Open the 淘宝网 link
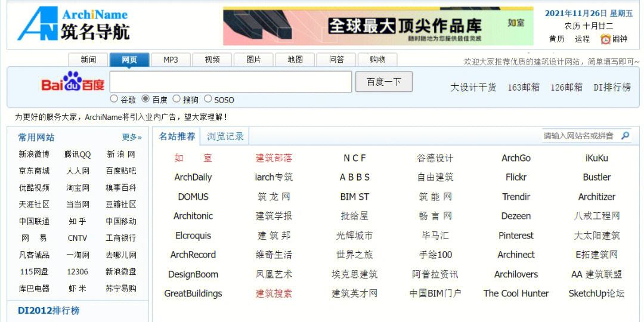Screen dimensions: 644x322 [x=78, y=188]
